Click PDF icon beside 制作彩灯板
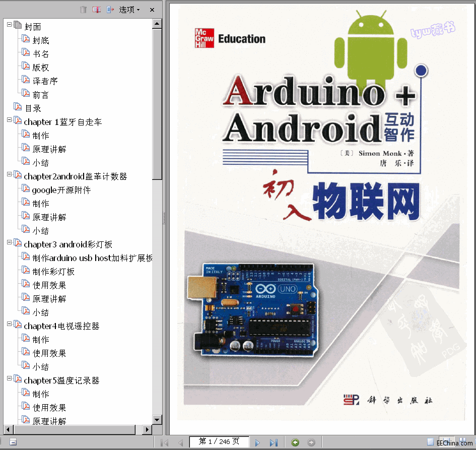The image size is (476, 450). pos(26,270)
